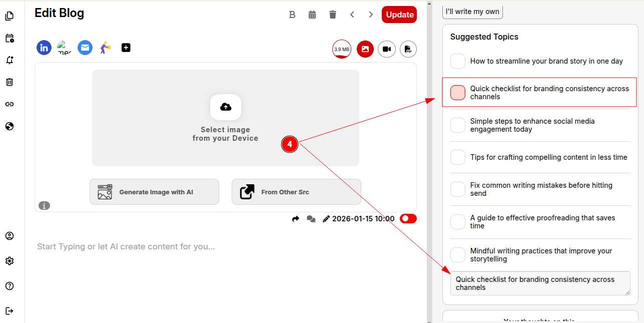Click the bold B icon in header
The height and width of the screenshot is (323, 644).
(x=292, y=15)
